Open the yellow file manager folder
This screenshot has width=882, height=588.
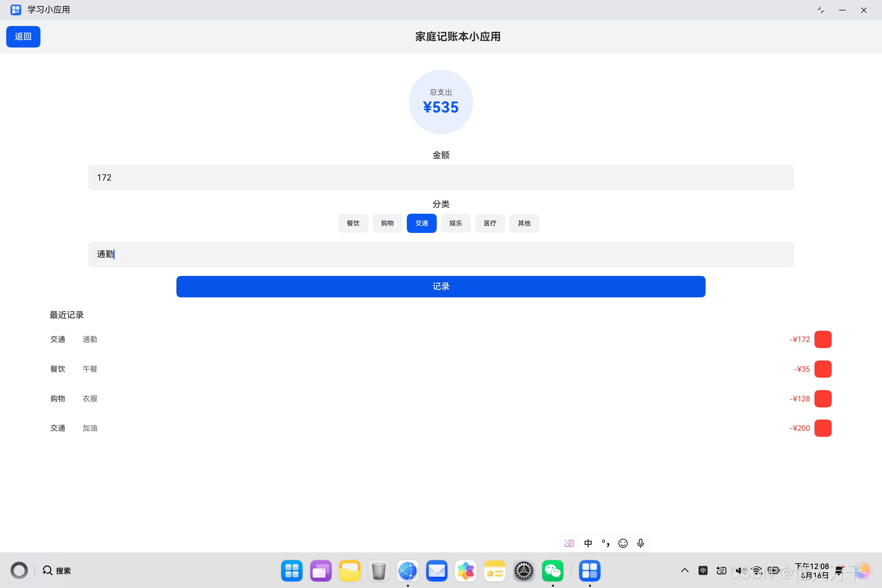click(349, 571)
